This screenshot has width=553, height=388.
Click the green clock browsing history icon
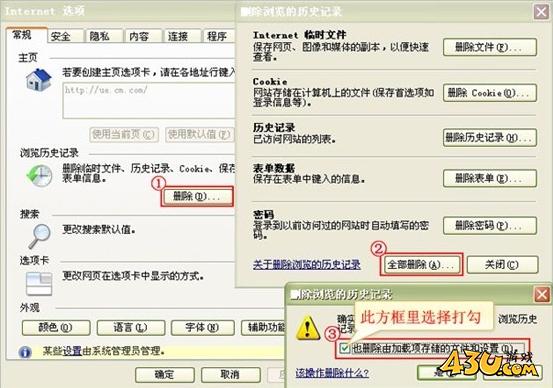tap(39, 175)
